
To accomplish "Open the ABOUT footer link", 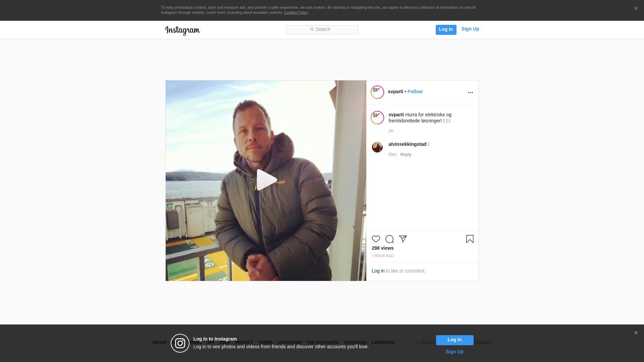I will coord(159,343).
